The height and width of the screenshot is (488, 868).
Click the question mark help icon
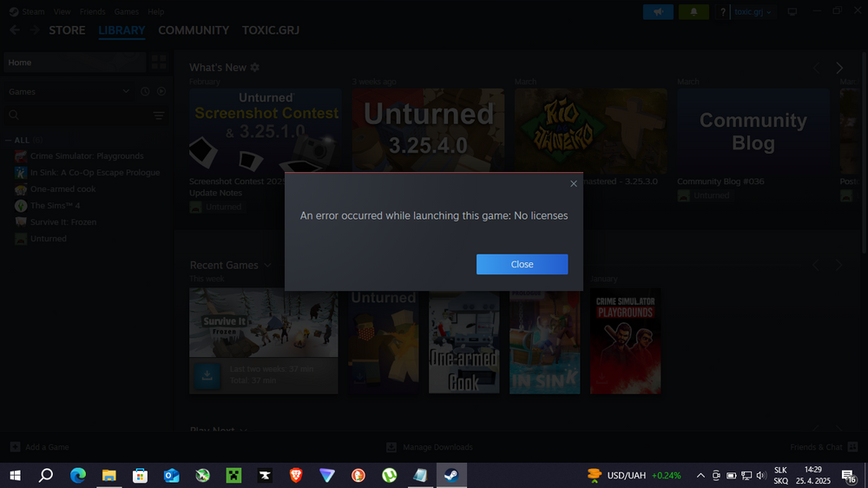(722, 11)
